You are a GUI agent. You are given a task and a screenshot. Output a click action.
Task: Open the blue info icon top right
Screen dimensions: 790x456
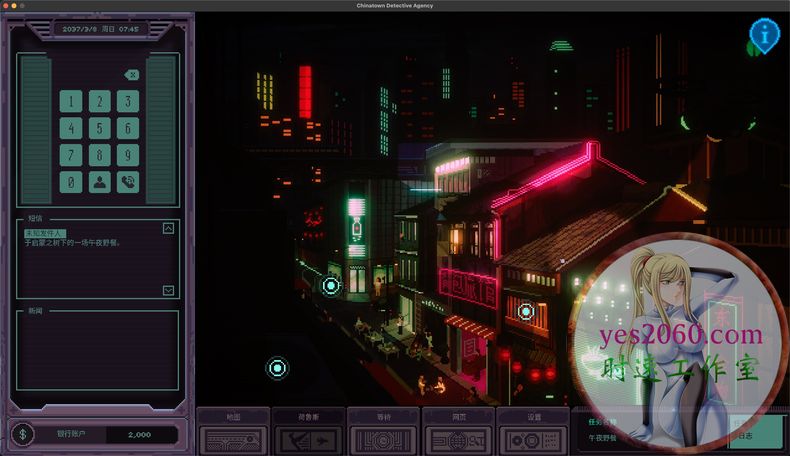point(764,35)
